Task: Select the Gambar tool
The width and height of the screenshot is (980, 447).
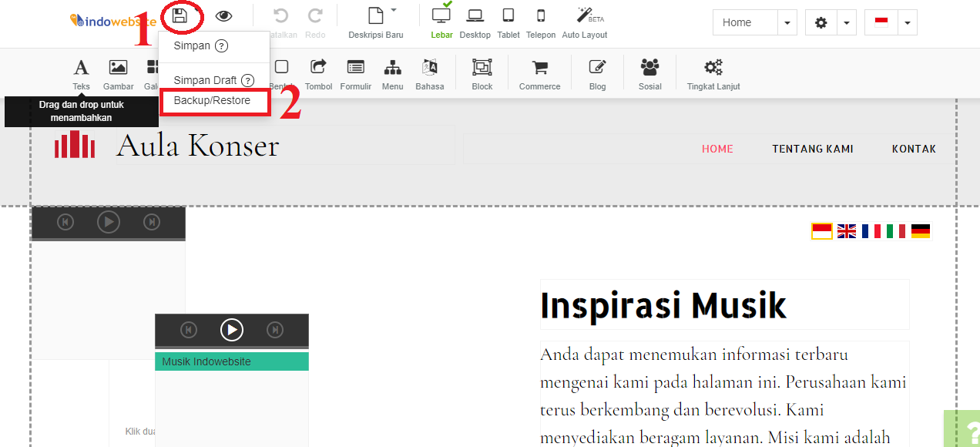Action: tap(118, 73)
